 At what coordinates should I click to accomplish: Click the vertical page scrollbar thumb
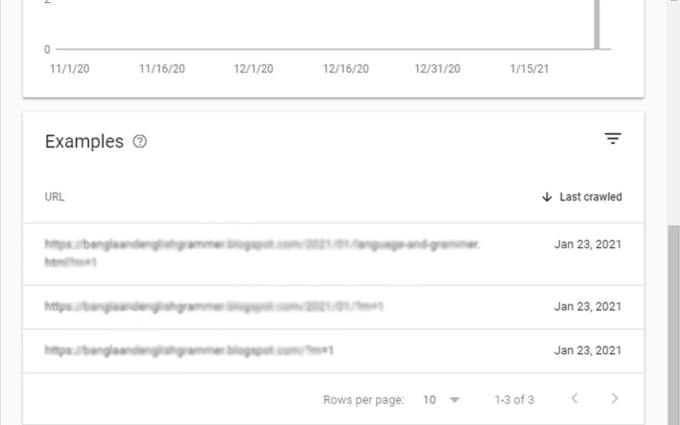tap(673, 325)
